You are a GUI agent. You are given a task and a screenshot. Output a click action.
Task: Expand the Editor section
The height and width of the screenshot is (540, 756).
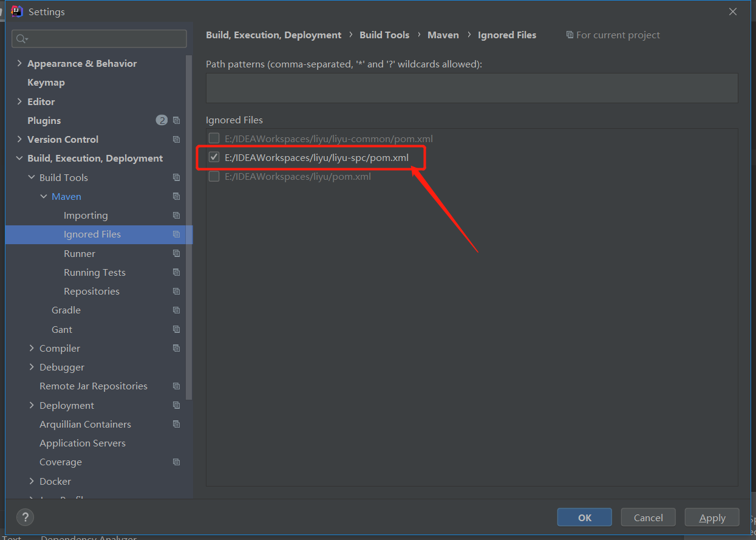pyautogui.click(x=19, y=101)
